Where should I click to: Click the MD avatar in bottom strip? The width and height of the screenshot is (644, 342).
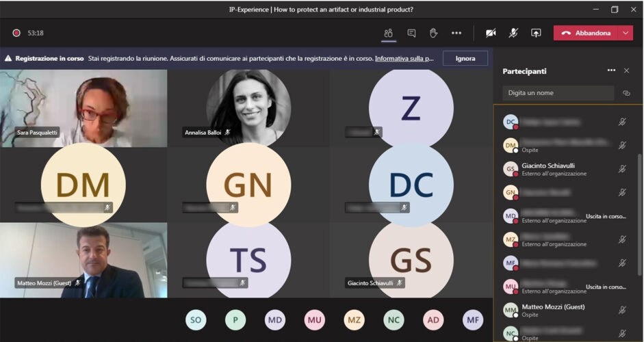point(274,320)
